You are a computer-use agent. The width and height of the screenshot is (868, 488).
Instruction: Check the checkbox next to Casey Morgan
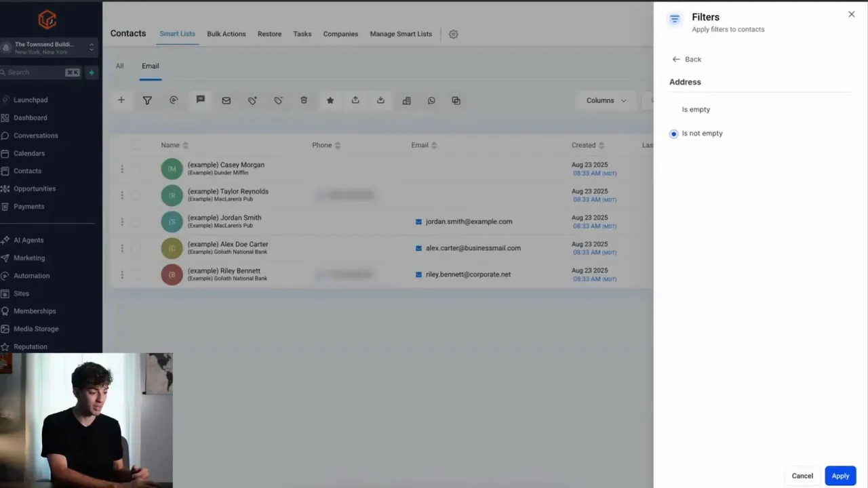click(135, 168)
